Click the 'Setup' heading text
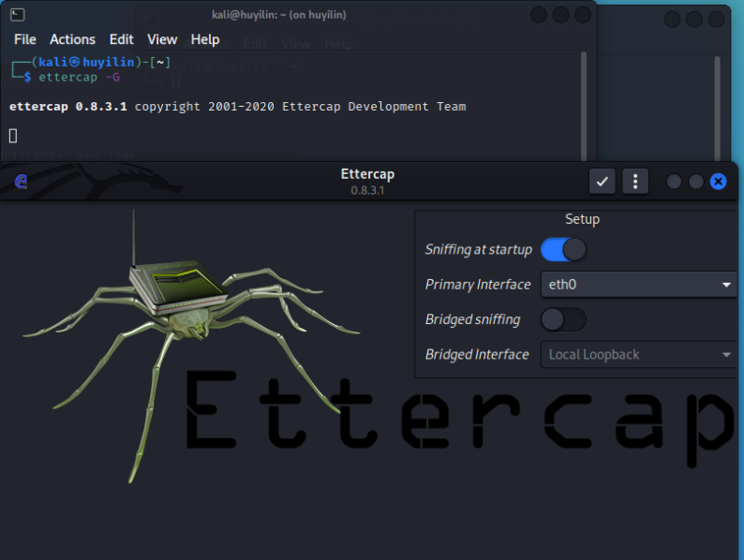 582,219
